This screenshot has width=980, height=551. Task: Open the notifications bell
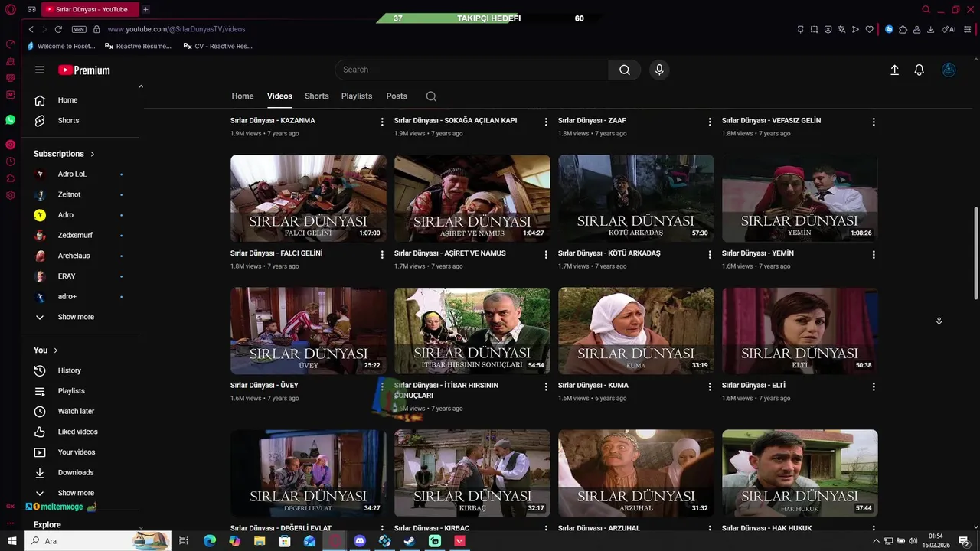[x=920, y=70]
